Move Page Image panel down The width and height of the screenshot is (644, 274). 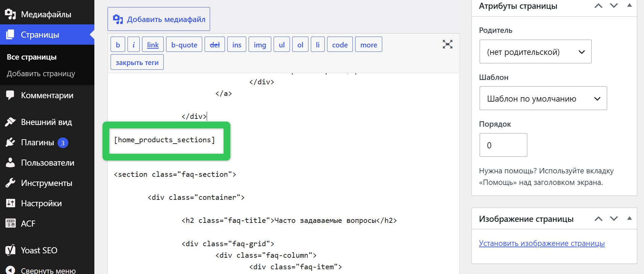click(x=614, y=219)
